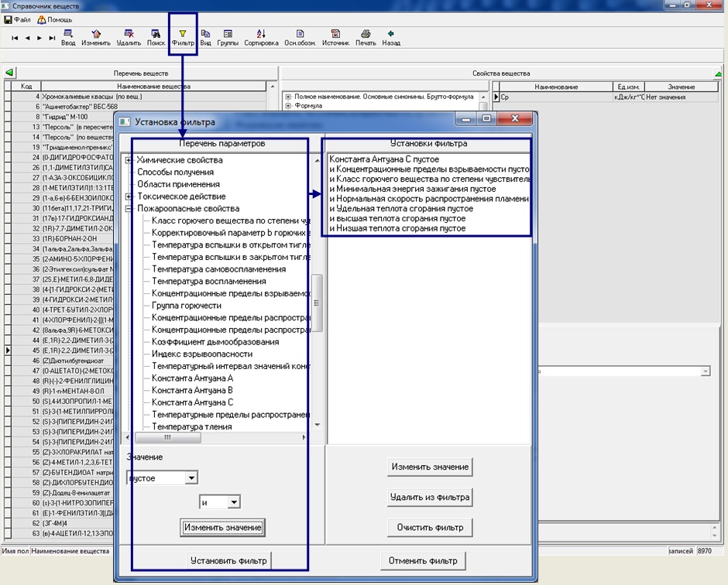
Task: Click the Удалить из фильтра button
Action: point(430,497)
